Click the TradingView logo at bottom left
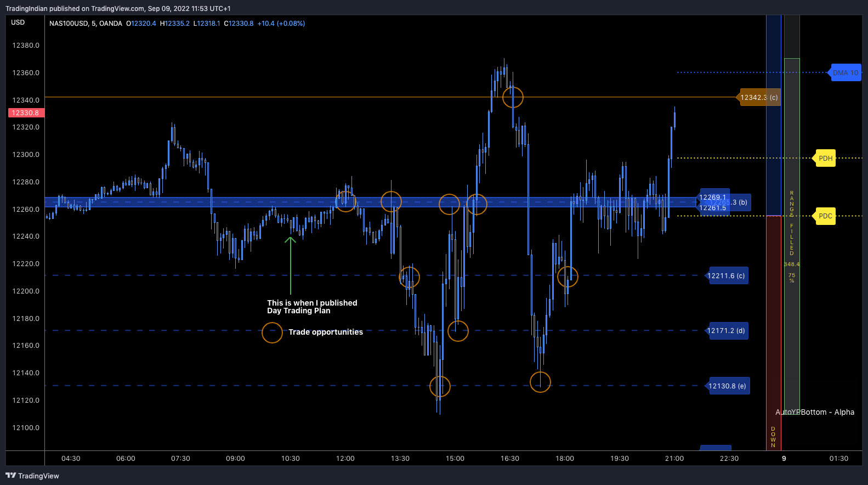Image resolution: width=868 pixels, height=485 pixels. coord(32,476)
